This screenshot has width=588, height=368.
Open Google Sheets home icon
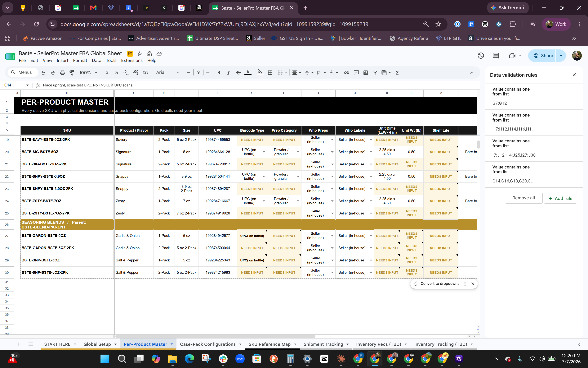pyautogui.click(x=10, y=57)
